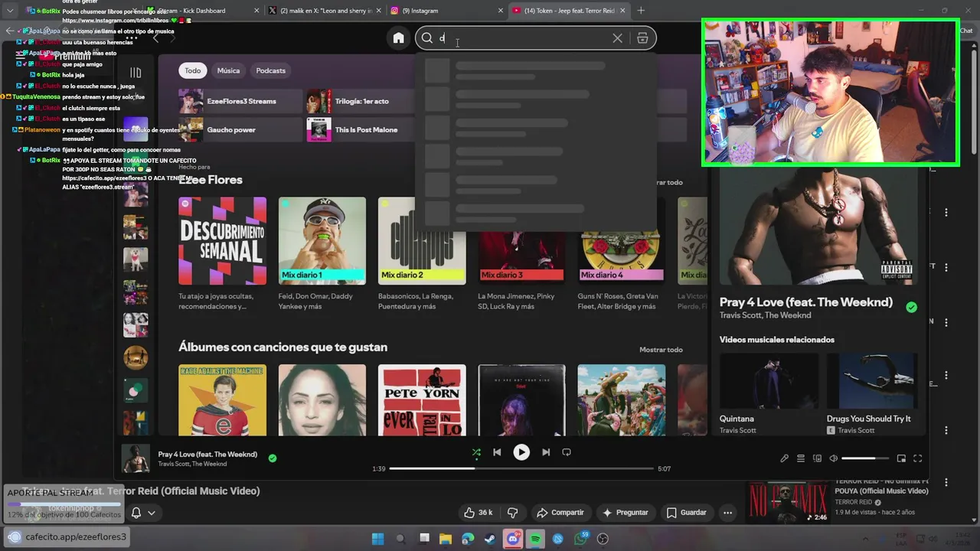The height and width of the screenshot is (551, 980).
Task: Mute Spotify using speaker icon
Action: (833, 458)
